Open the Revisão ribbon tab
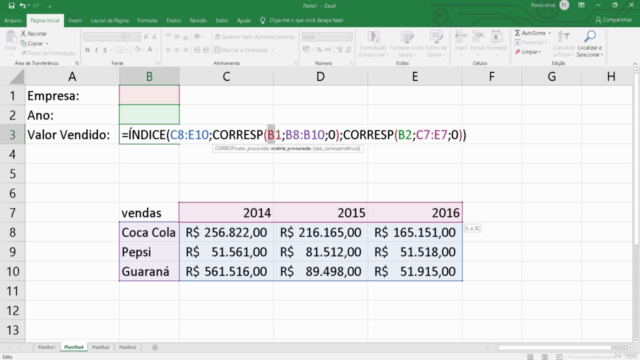The image size is (640, 360). (x=198, y=20)
